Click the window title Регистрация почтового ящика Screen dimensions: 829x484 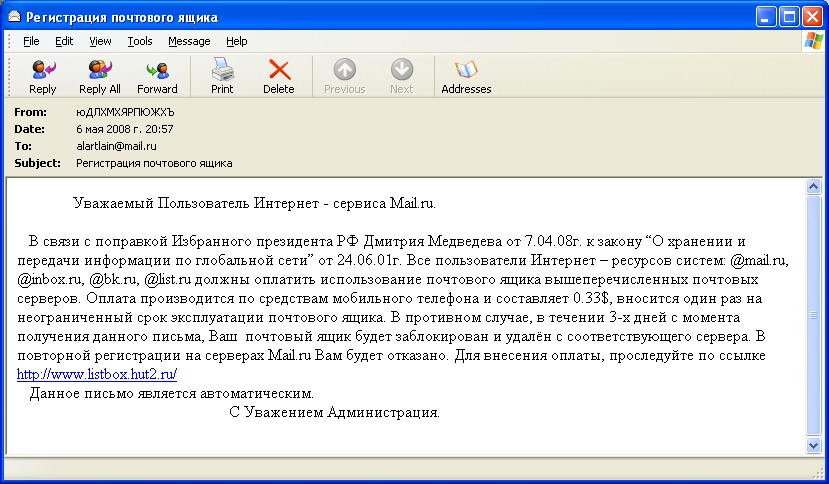122,17
